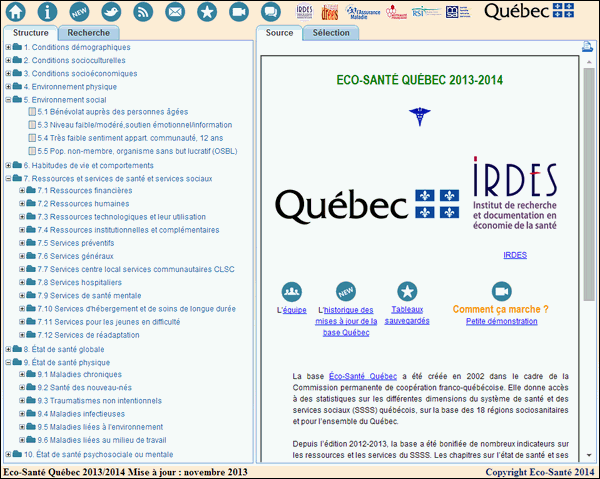
Task: Click the NEW updates icon in the top toolbar
Action: (x=79, y=11)
